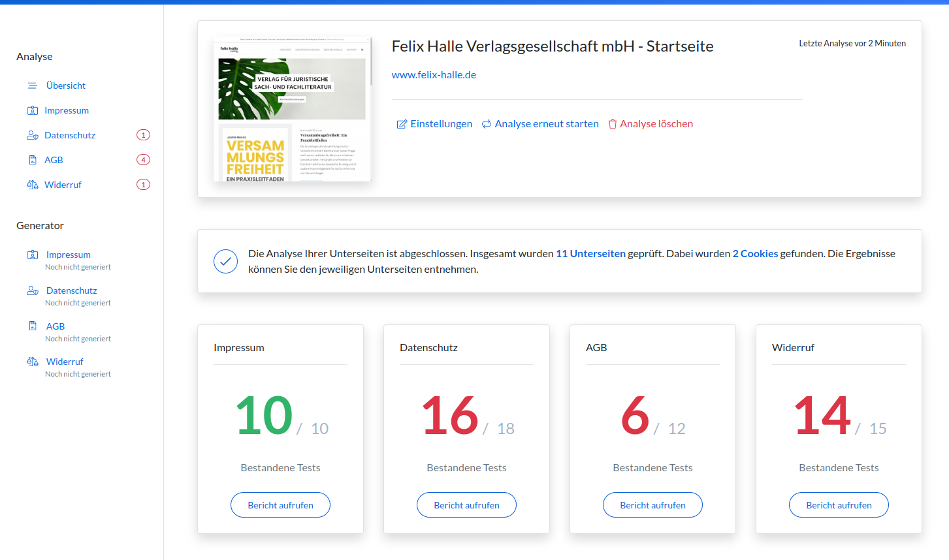This screenshot has height=560, width=949.
Task: Click the pencil icon beside Einstellungen
Action: tap(402, 124)
